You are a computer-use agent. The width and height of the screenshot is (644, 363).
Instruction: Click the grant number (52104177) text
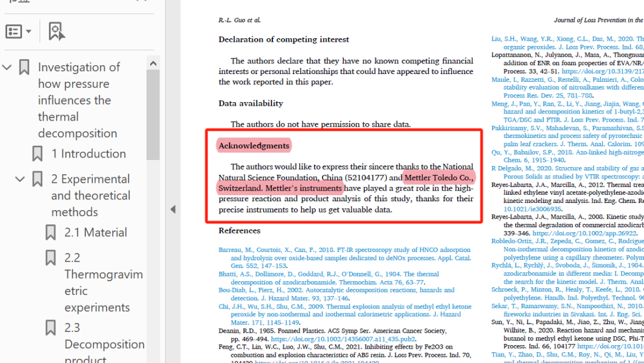point(366,177)
